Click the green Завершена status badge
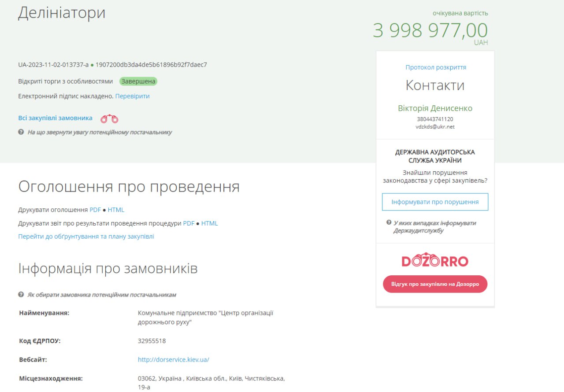The image size is (564, 392). pos(138,81)
